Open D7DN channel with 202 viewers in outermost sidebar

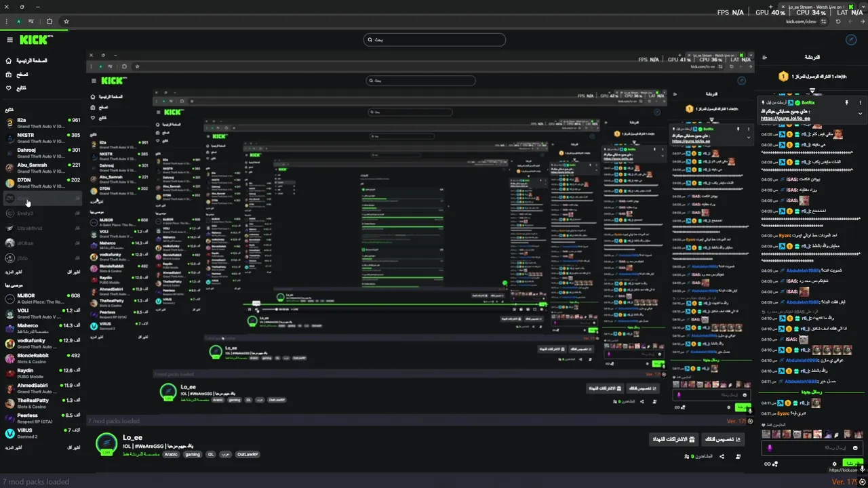pyautogui.click(x=43, y=182)
